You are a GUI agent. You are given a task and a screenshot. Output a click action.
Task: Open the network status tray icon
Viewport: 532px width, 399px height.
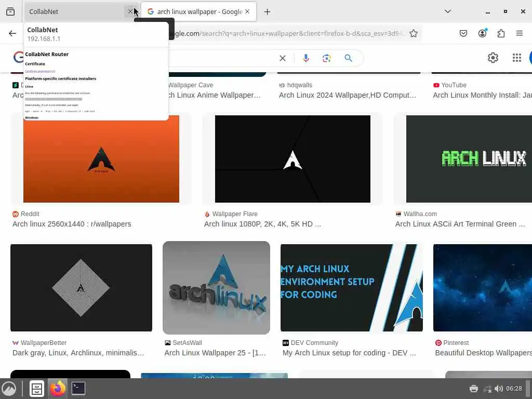pos(487,389)
